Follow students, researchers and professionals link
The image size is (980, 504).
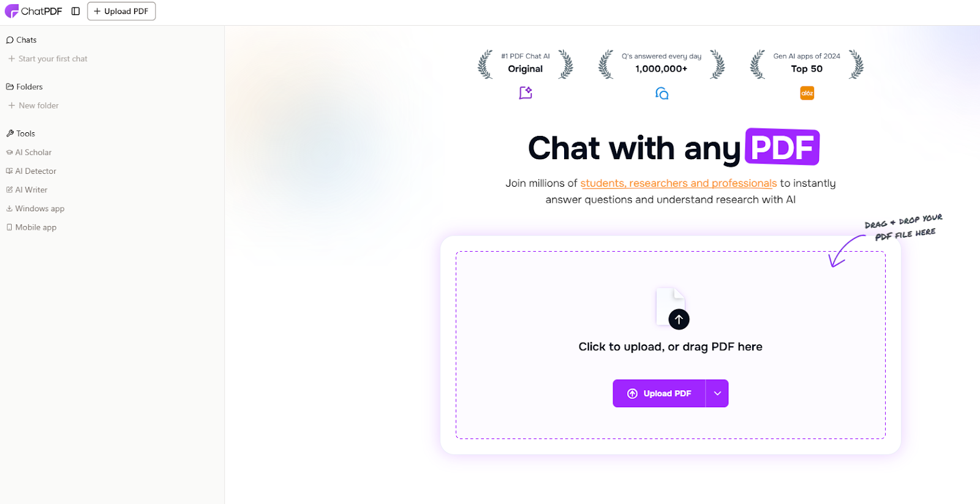click(679, 183)
